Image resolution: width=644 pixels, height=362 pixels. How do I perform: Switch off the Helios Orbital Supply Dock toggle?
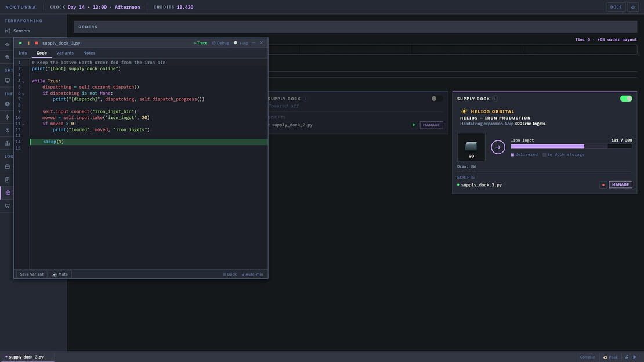[x=626, y=99]
